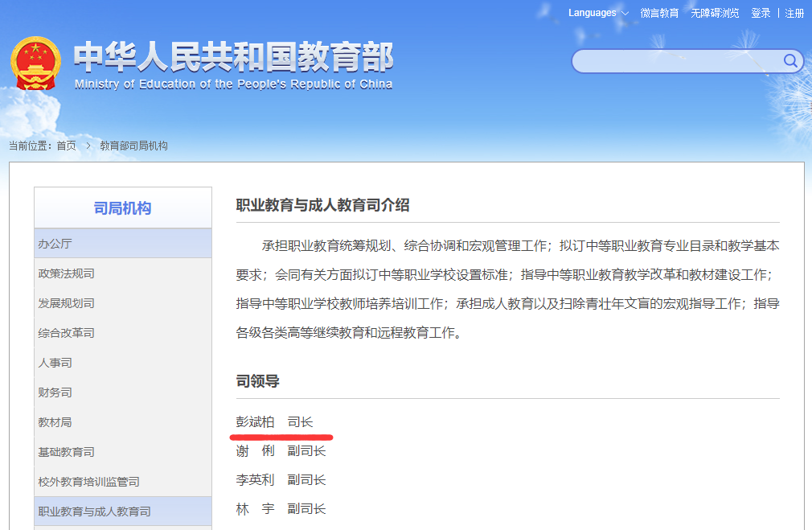This screenshot has height=530, width=812.
Task: Go to 首页 in breadcrumb
Action: click(x=66, y=146)
